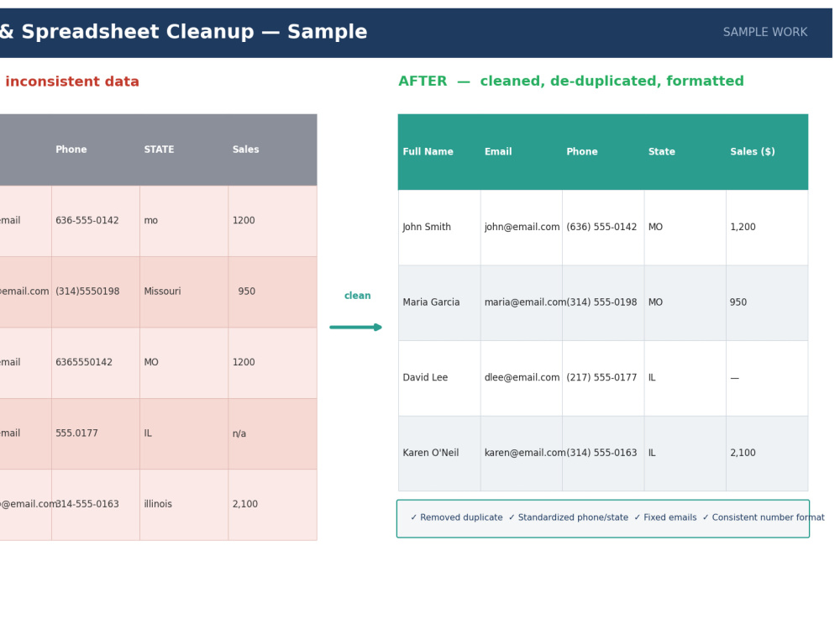Click the '✓ Standardized phone/state' note

[x=569, y=517]
